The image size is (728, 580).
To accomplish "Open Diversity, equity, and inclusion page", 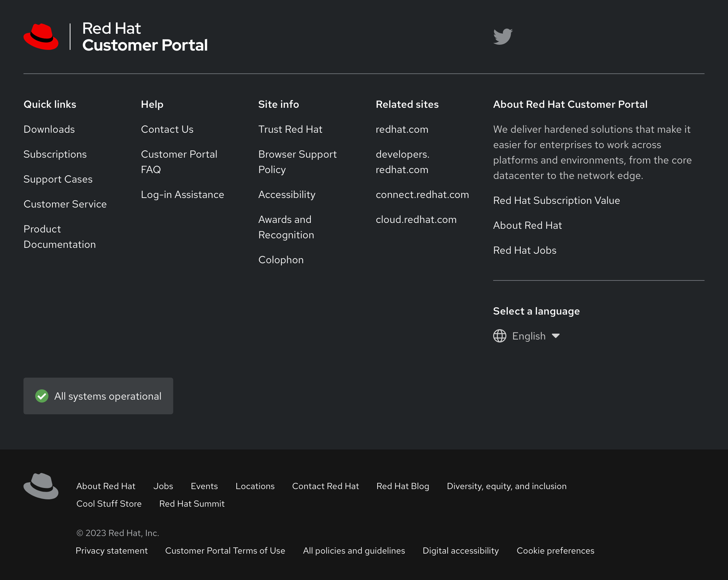I will tap(507, 486).
